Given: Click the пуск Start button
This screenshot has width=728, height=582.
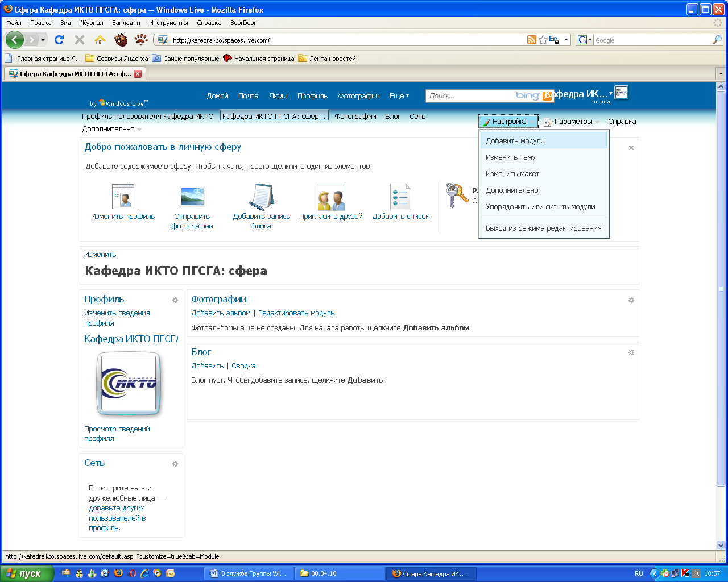Looking at the screenshot, I should point(27,573).
